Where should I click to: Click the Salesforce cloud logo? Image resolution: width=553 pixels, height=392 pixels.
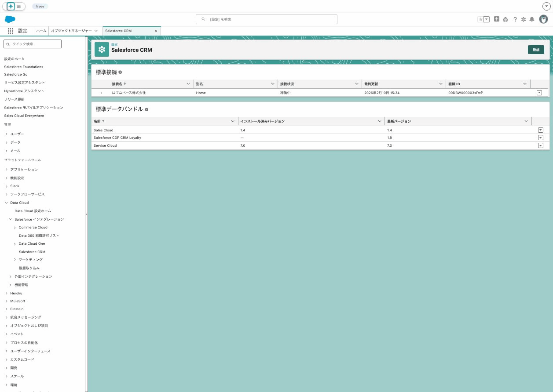tap(10, 19)
